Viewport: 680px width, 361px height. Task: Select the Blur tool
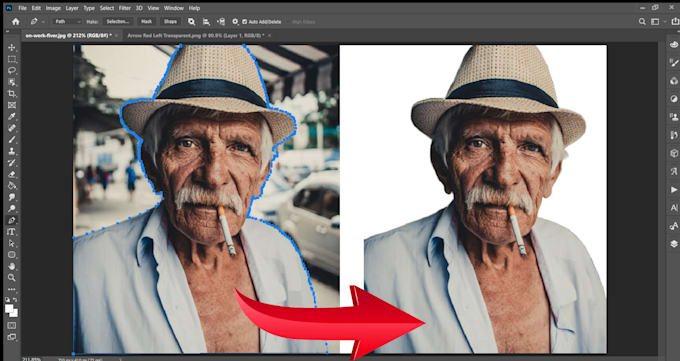[x=12, y=197]
